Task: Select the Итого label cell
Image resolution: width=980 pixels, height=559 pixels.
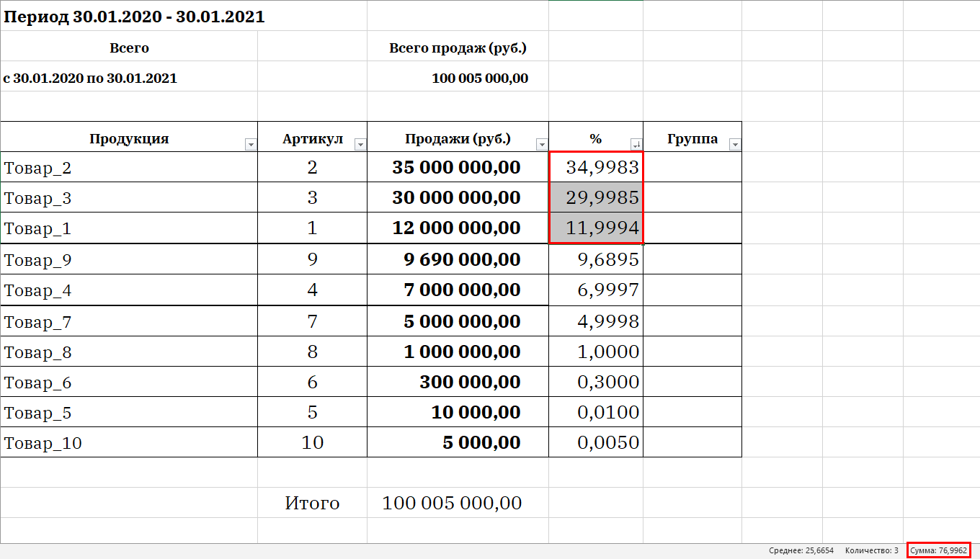Action: click(312, 503)
